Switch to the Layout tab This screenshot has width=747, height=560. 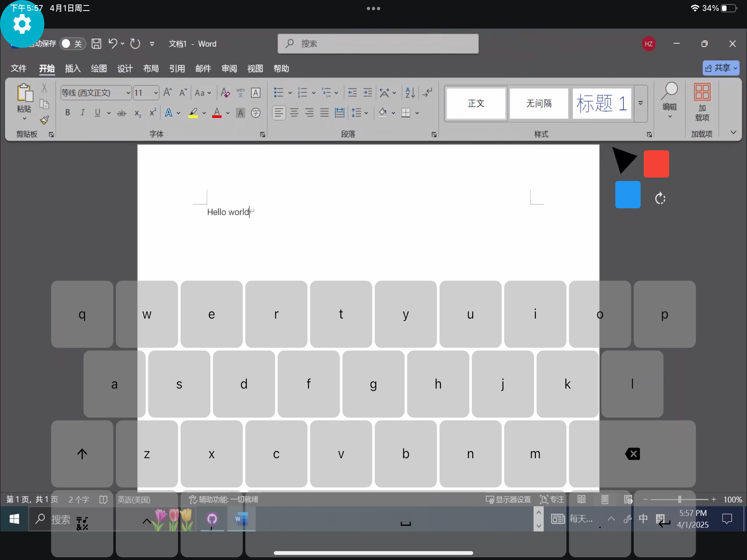coord(151,69)
